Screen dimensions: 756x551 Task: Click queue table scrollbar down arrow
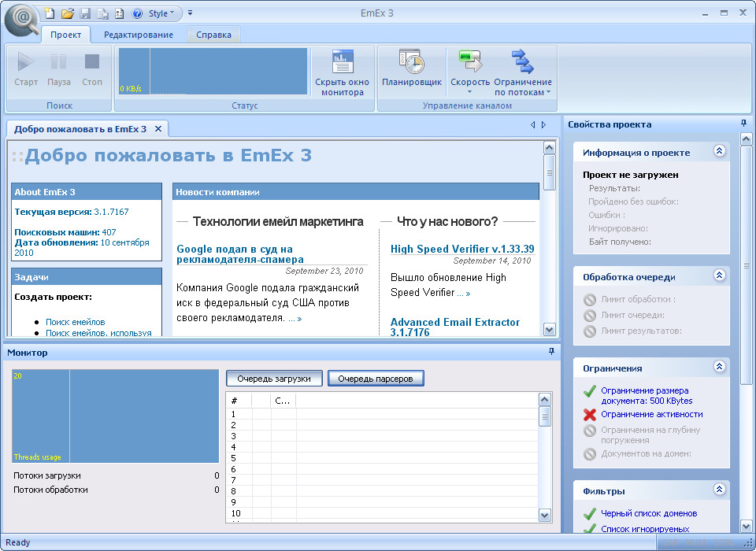tap(544, 516)
